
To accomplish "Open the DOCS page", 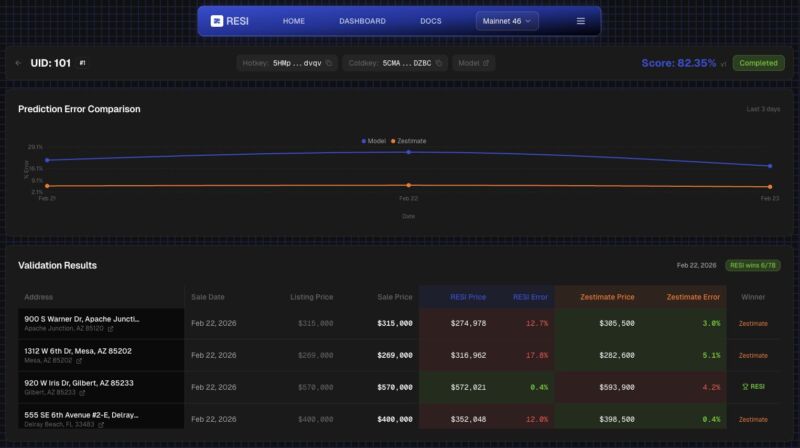I will [431, 21].
